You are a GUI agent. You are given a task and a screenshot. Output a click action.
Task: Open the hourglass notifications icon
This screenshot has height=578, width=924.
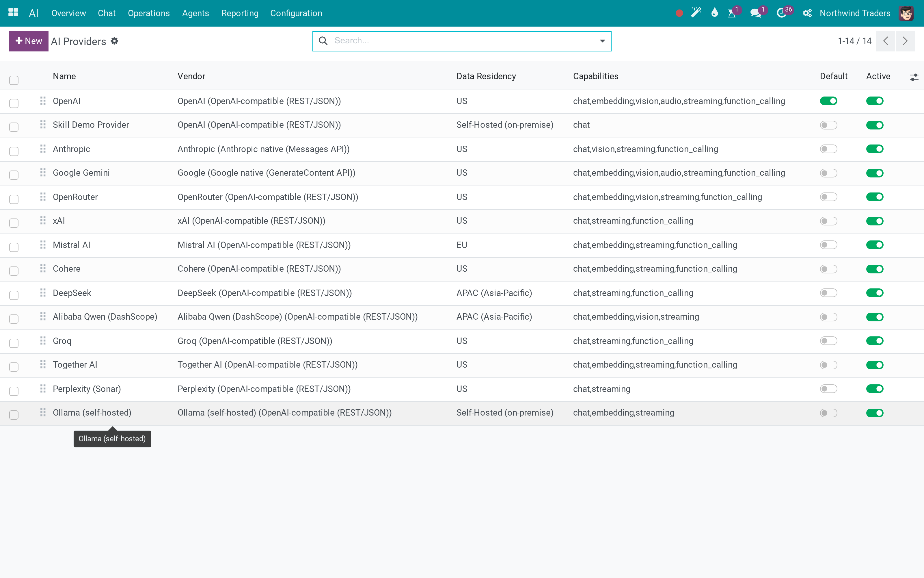(x=732, y=13)
